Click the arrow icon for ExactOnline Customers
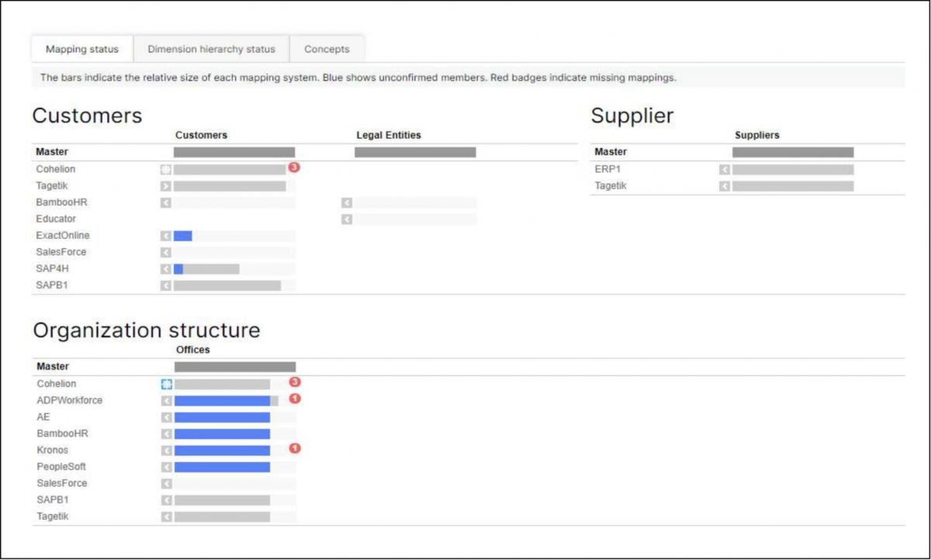The width and height of the screenshot is (931, 560). coord(166,236)
